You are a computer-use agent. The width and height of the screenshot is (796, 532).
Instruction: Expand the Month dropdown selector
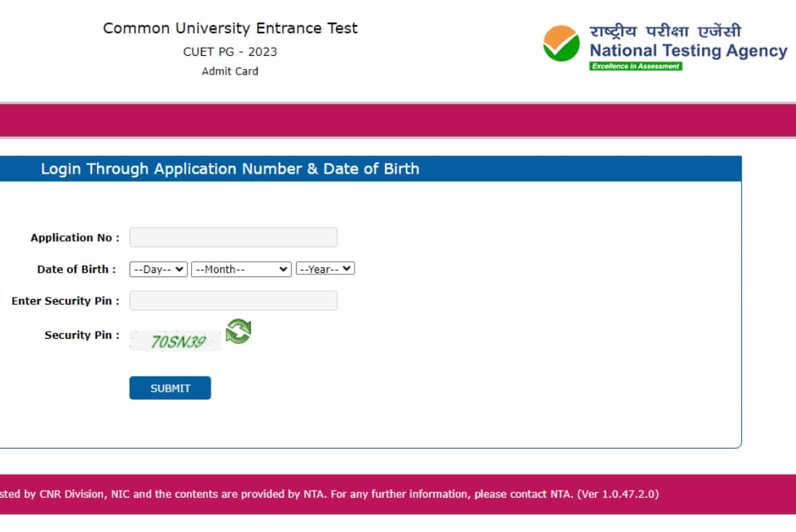(x=241, y=269)
